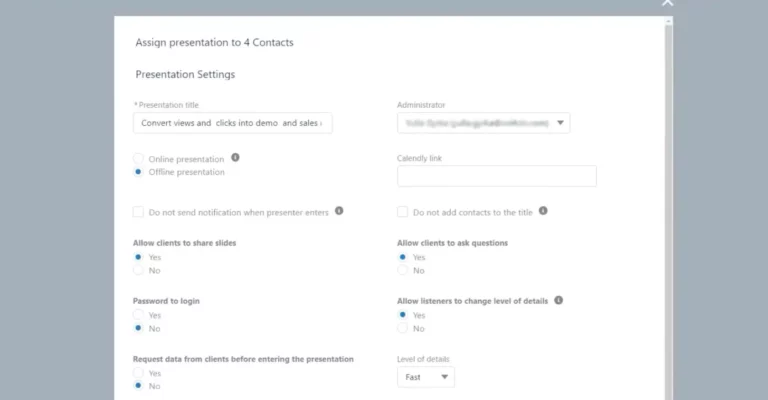Open the Administrator dropdown
Viewport: 768px width, 400px height.
point(483,123)
